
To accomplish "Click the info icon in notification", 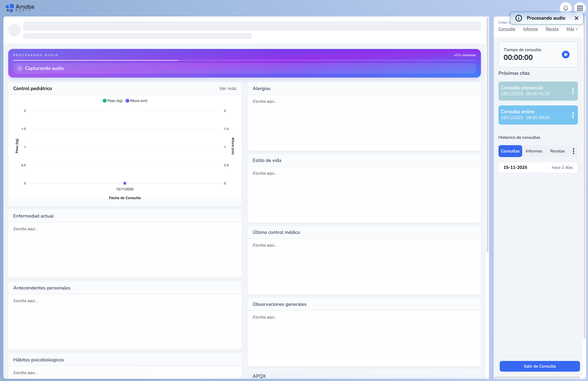I will click(519, 18).
